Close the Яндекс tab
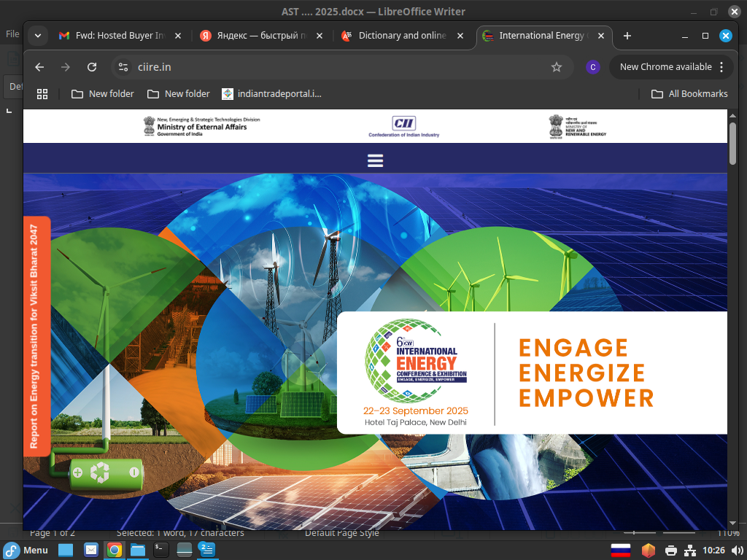Viewport: 747px width, 560px height. tap(320, 36)
